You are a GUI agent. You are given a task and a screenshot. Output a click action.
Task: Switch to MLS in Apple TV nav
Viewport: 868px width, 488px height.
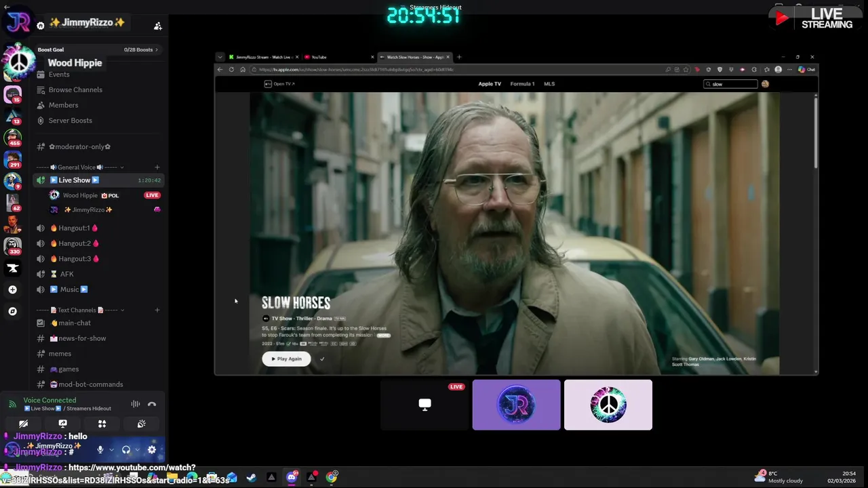coord(549,84)
